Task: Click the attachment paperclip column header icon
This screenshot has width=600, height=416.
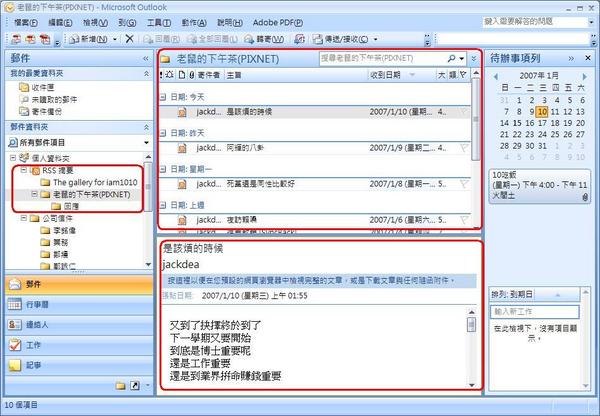Action: (192, 75)
